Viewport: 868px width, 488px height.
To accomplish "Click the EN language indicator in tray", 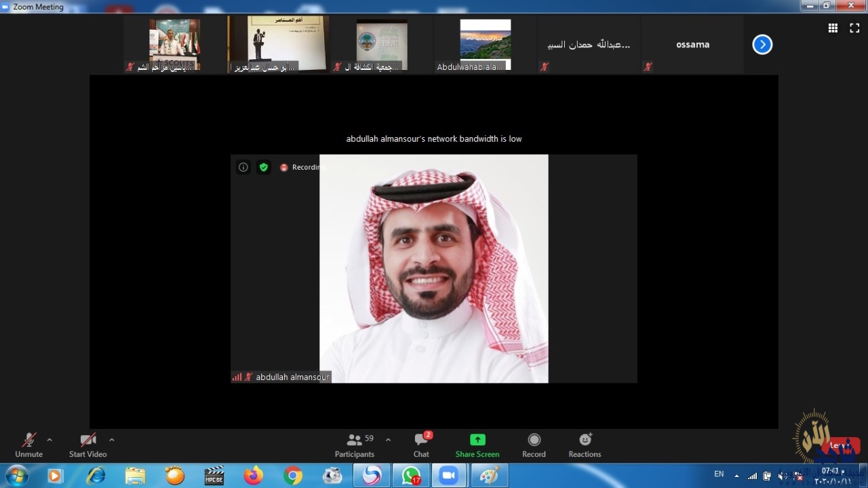I will (x=719, y=474).
